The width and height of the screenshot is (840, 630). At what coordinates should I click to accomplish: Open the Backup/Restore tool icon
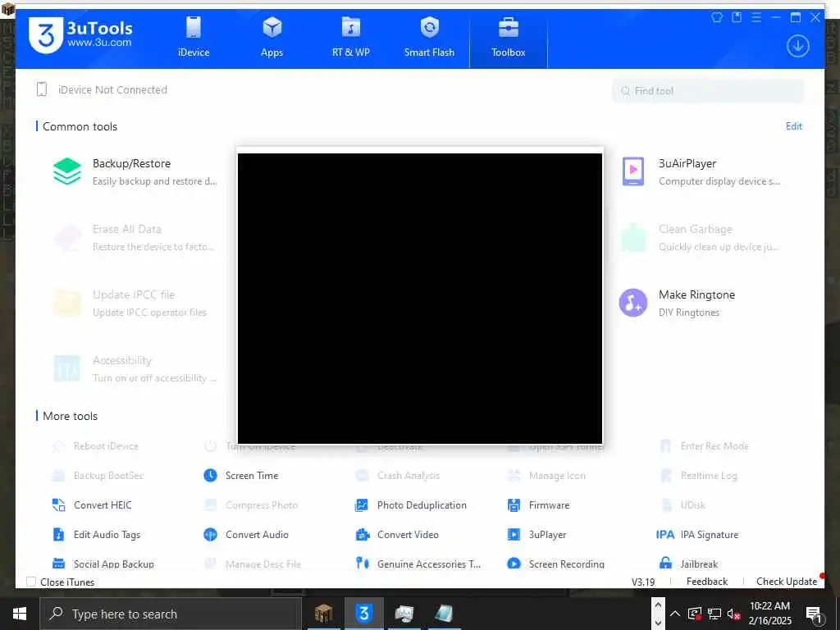(67, 171)
